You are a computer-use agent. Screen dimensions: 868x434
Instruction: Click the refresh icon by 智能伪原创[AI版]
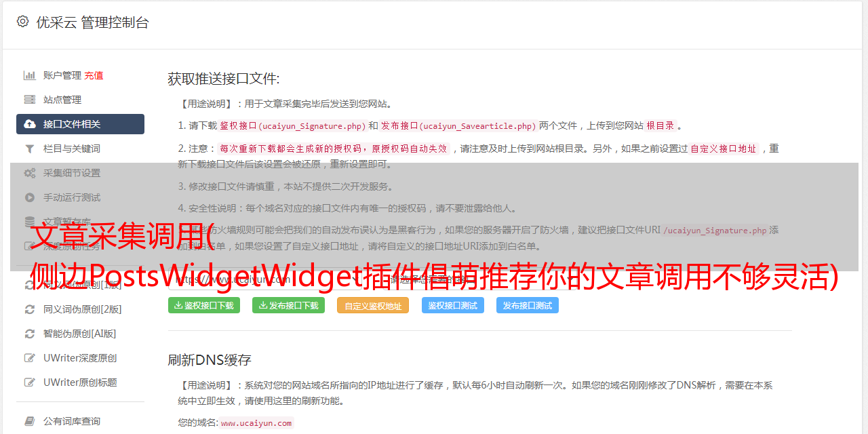pyautogui.click(x=30, y=334)
